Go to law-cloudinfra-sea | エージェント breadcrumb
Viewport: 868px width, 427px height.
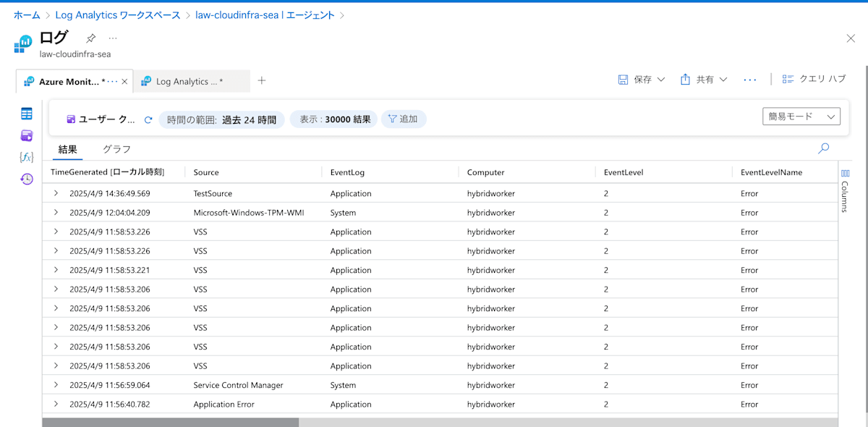pos(265,14)
